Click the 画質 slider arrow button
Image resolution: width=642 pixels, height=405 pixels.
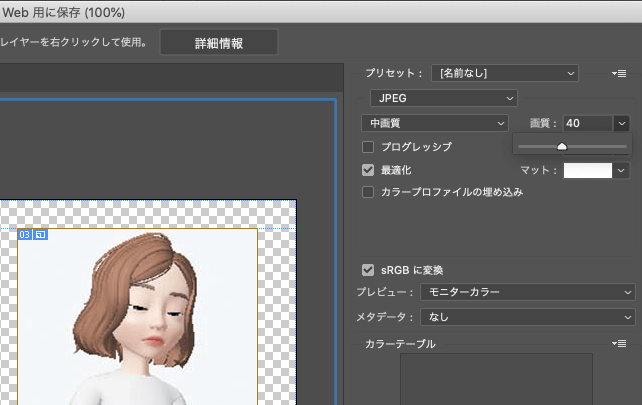622,123
